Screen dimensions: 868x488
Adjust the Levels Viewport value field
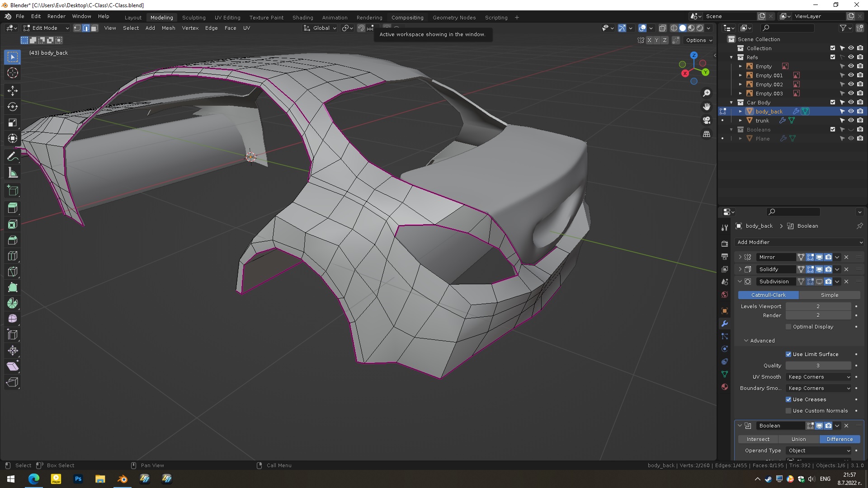click(x=818, y=306)
